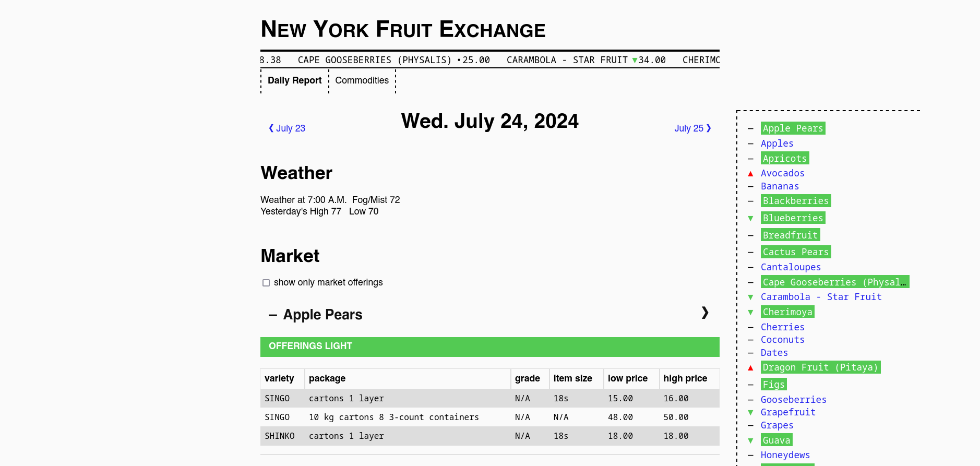Screen dimensions: 980x466
Task: Switch to the Commodities tab
Action: 362,80
